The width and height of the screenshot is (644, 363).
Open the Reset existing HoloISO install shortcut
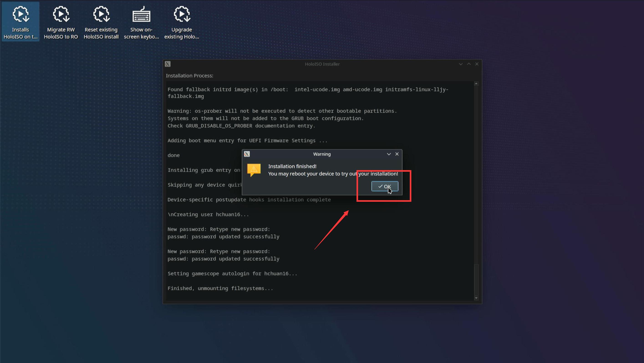point(101,22)
